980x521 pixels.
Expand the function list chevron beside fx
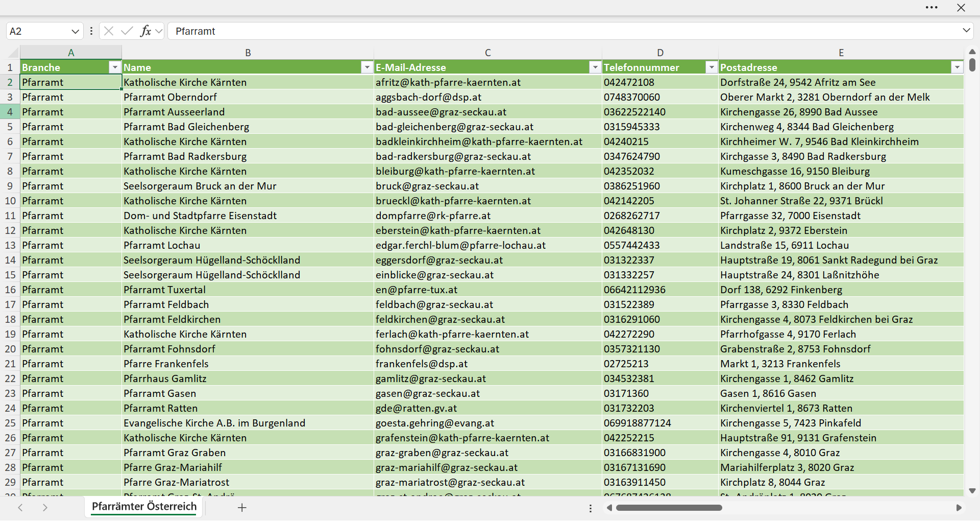click(159, 31)
